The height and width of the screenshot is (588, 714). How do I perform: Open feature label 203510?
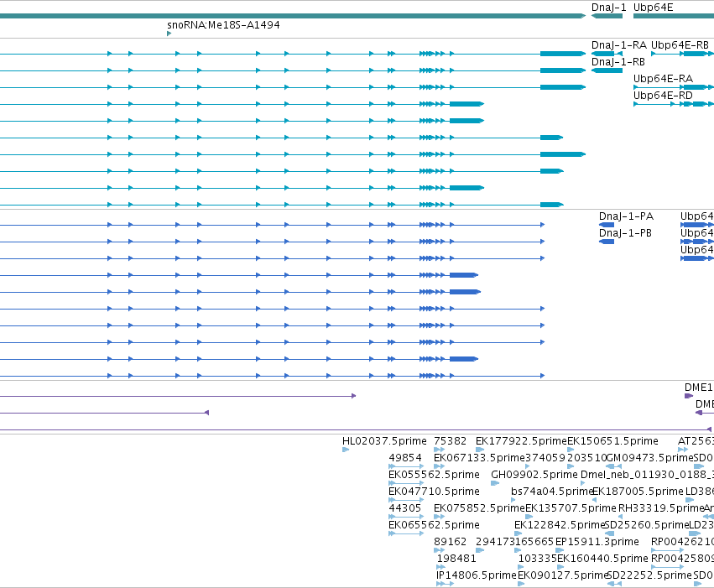coord(587,458)
